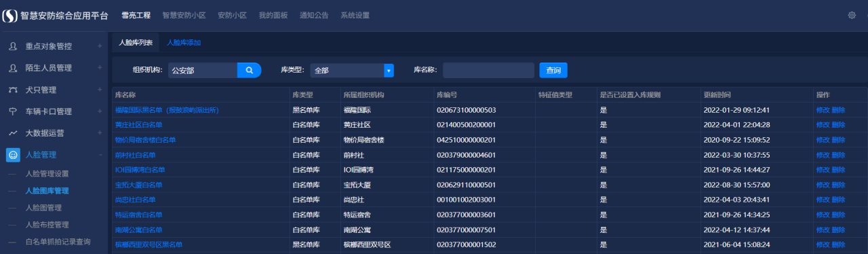Click 修改 in the 黄庄社区 row
Screen dimensions: 868x254
[823, 125]
